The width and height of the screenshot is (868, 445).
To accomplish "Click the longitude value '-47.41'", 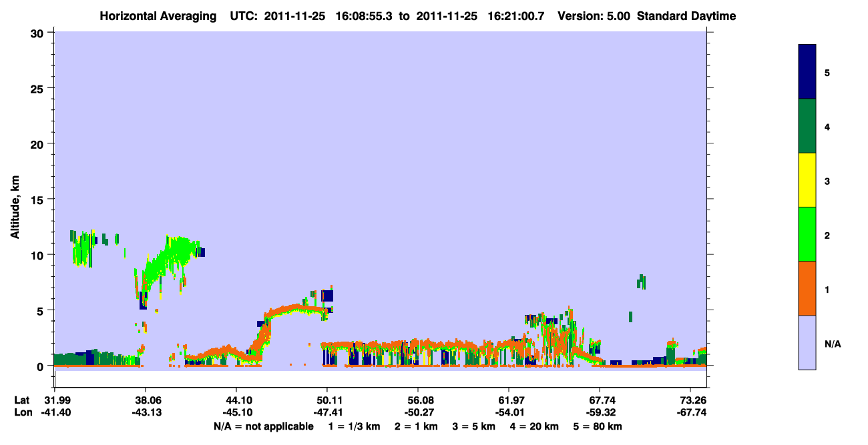I will click(x=327, y=412).
